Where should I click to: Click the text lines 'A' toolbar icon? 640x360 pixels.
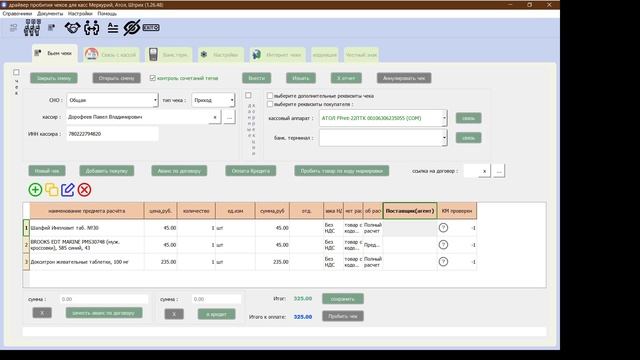[x=113, y=28]
